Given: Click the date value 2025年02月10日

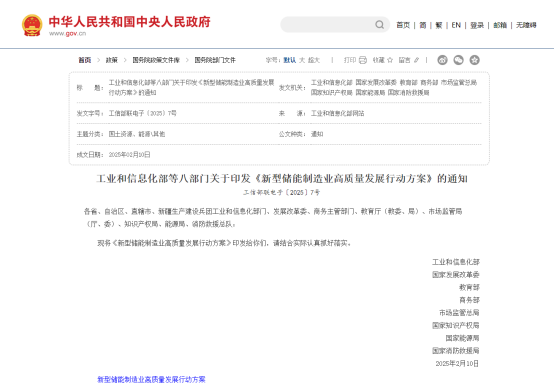Looking at the screenshot, I should click(129, 154).
